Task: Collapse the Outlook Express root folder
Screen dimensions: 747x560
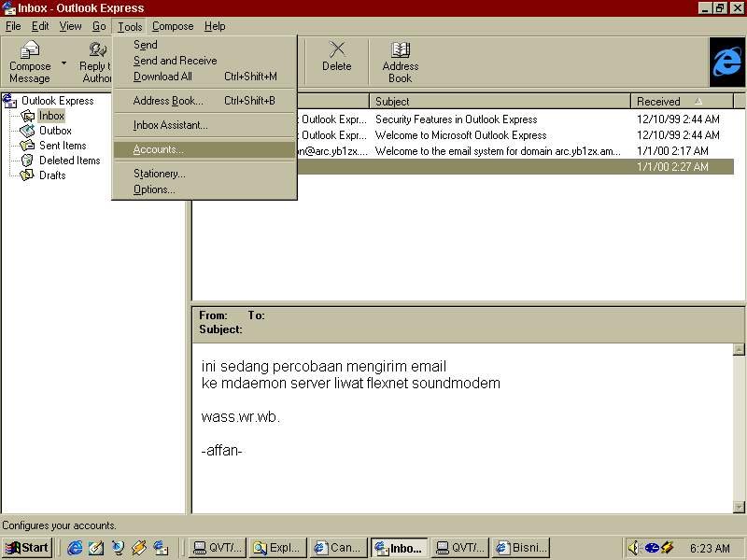Action: 9,101
